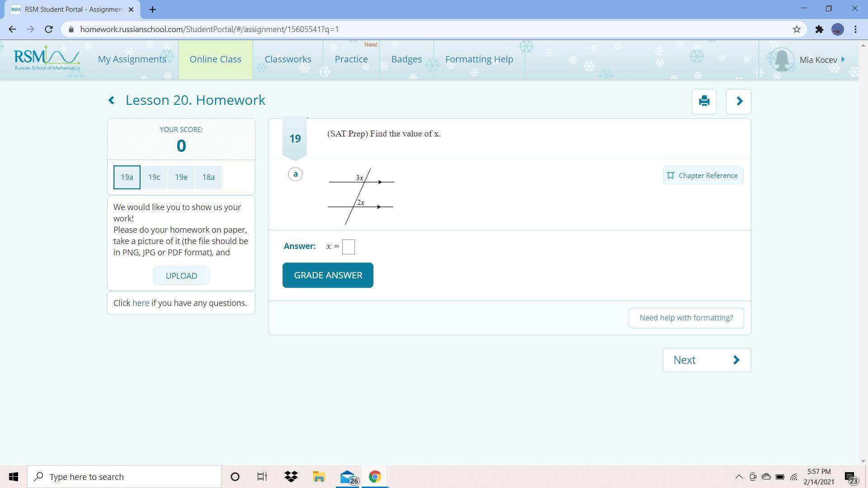Click the back arrow beside Lesson 20
This screenshot has height=488, width=868.
(111, 100)
